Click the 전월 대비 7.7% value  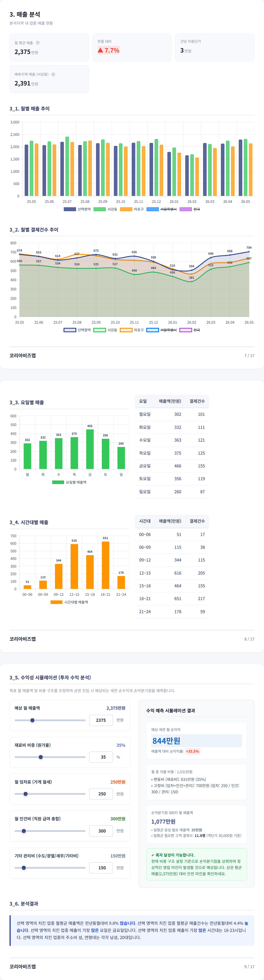[109, 50]
